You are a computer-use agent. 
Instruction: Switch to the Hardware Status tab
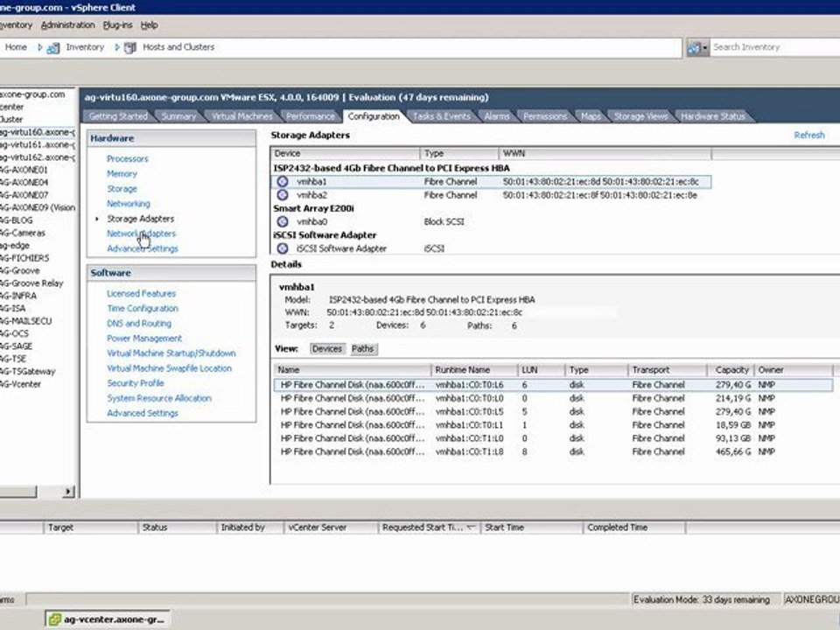pyautogui.click(x=713, y=116)
